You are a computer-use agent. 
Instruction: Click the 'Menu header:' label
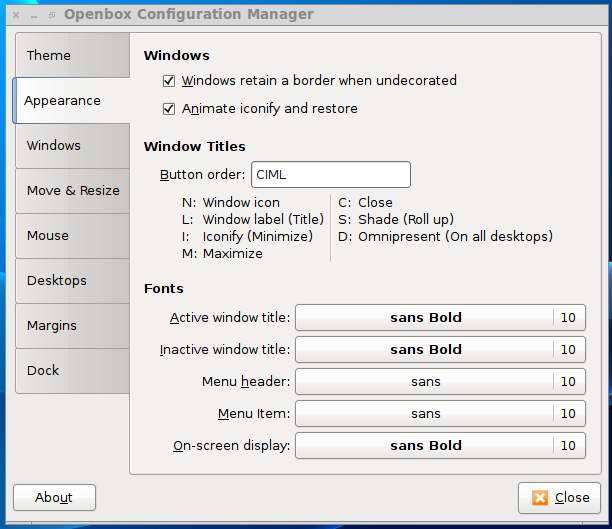(246, 381)
